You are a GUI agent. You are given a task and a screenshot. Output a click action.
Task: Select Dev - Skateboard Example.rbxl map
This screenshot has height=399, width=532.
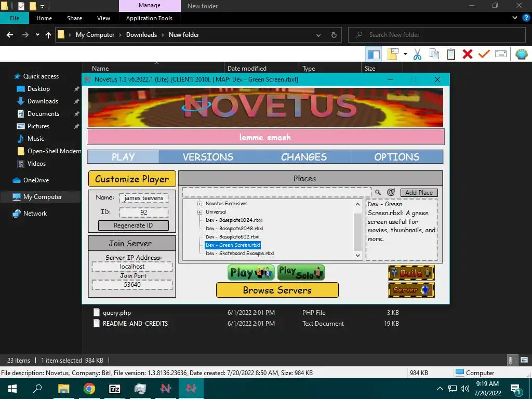(240, 254)
